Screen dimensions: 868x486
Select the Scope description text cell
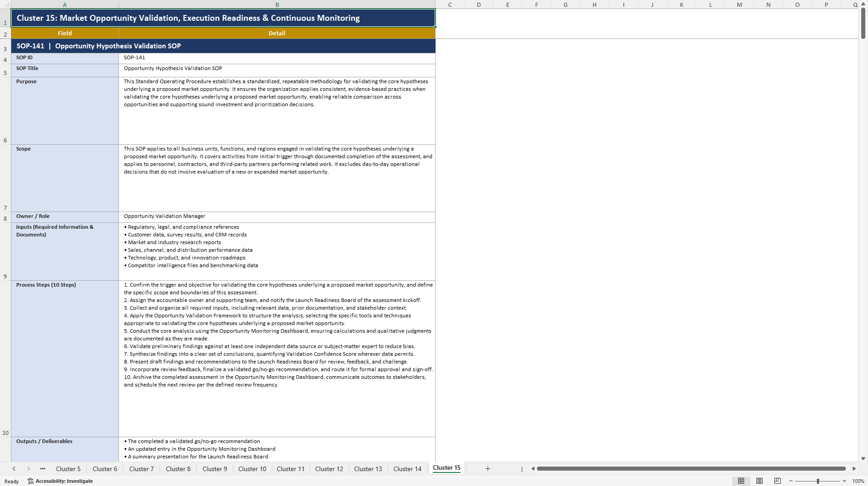[277, 178]
